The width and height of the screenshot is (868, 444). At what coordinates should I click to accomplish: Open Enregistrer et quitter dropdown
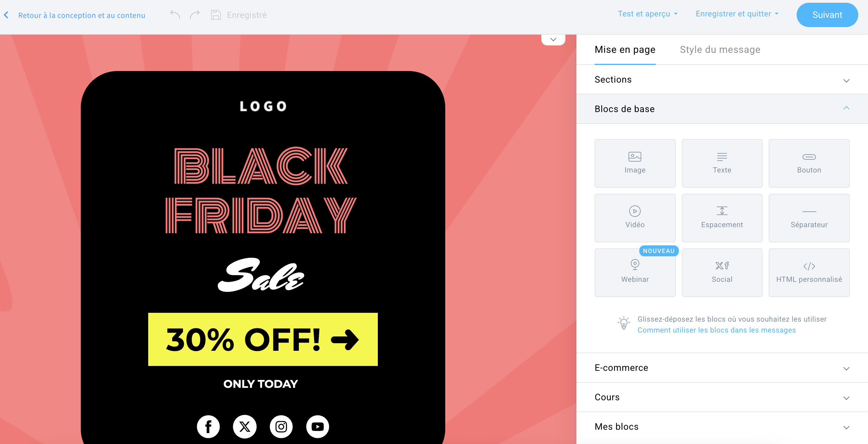point(736,14)
